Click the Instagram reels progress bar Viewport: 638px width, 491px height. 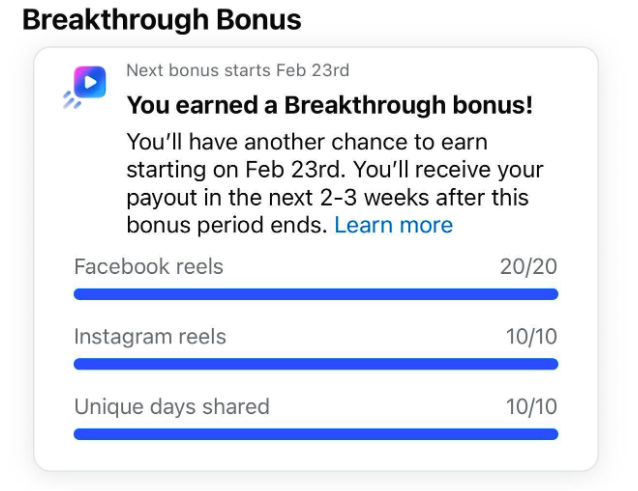click(316, 364)
